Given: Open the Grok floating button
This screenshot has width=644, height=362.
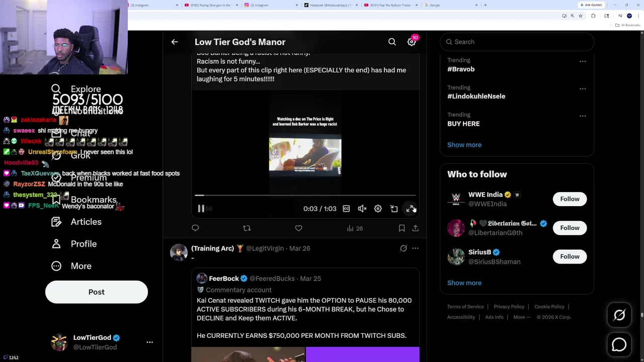Looking at the screenshot, I should click(x=619, y=315).
